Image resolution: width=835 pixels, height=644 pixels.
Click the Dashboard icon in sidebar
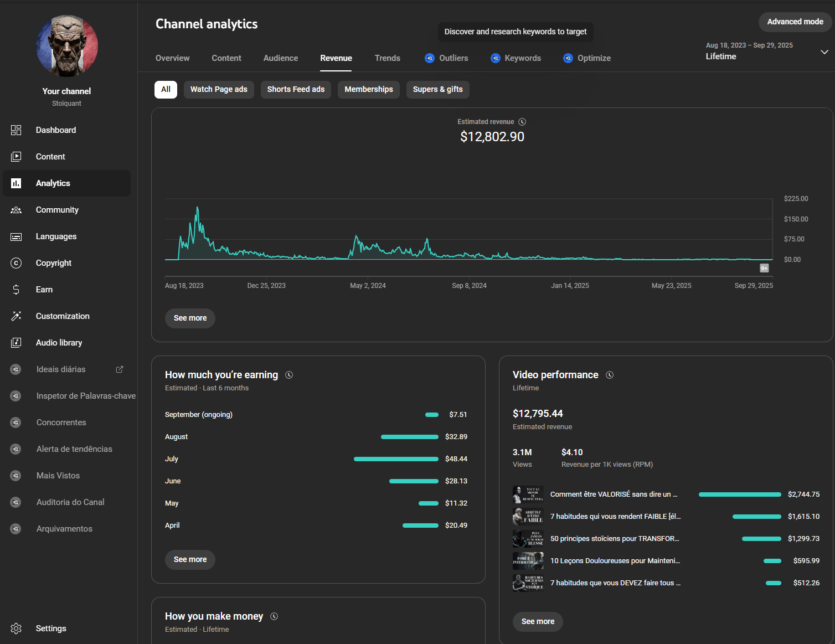16,130
